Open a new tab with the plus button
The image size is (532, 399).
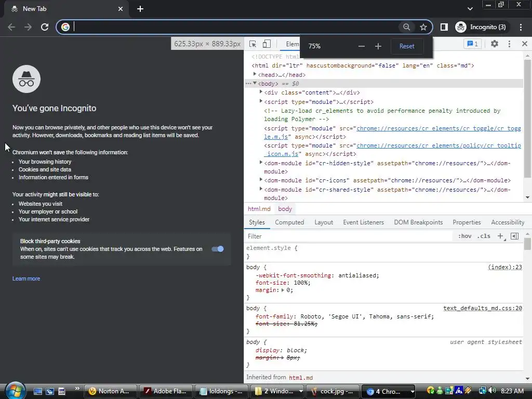[140, 9]
